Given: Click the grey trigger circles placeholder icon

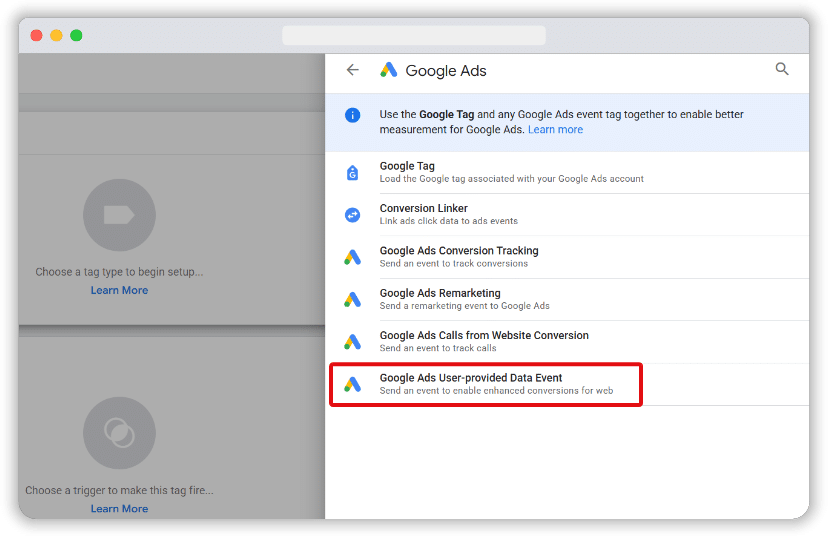Looking at the screenshot, I should (x=119, y=433).
